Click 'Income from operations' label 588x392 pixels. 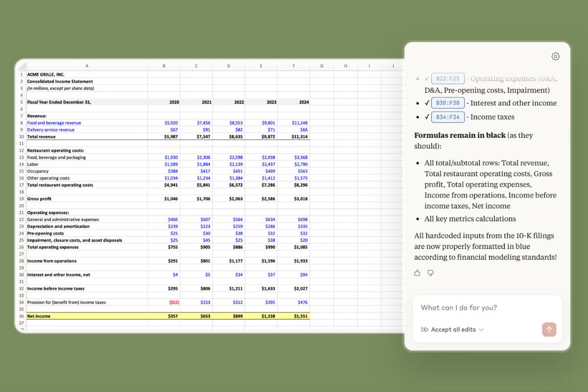click(x=51, y=261)
